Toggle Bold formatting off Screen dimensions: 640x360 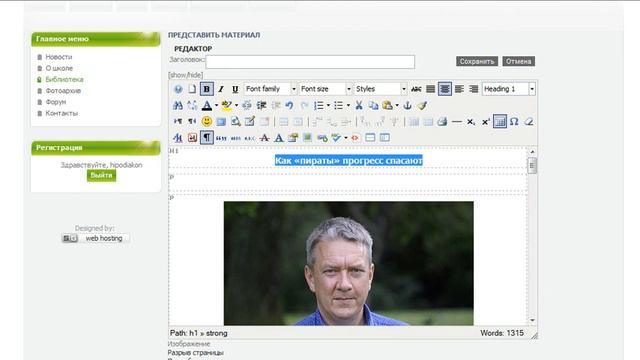click(x=207, y=89)
